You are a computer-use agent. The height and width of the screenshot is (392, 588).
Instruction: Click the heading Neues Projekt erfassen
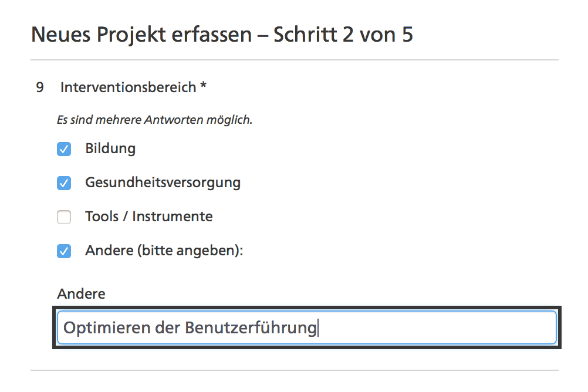pyautogui.click(x=141, y=35)
